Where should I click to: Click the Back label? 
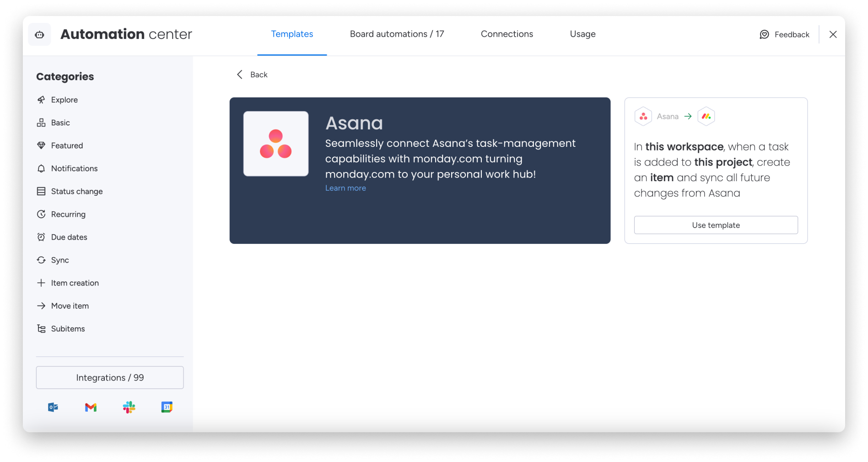(259, 75)
